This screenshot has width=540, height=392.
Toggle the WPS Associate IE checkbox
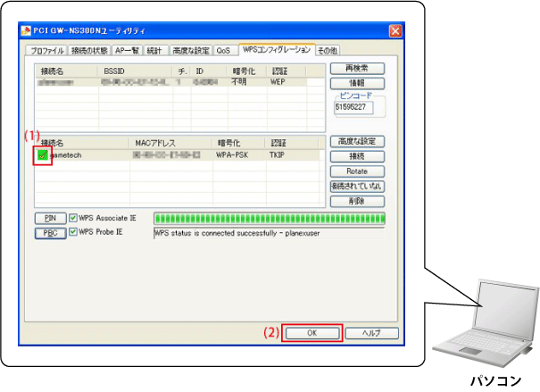[x=73, y=217]
